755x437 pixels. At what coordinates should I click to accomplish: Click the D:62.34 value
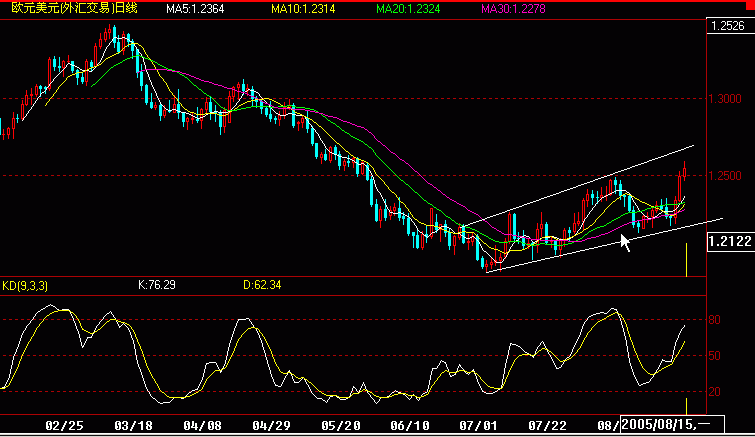tap(262, 285)
